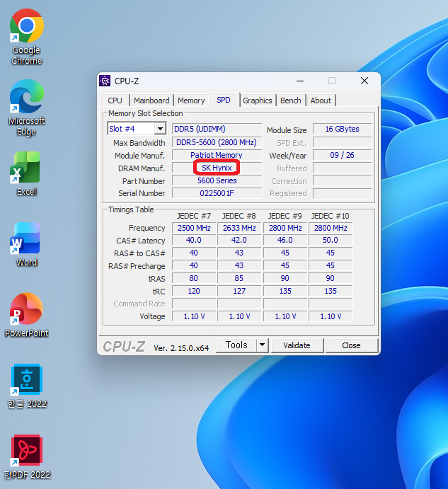
Task: Click the empty Correction field
Action: [x=343, y=180]
